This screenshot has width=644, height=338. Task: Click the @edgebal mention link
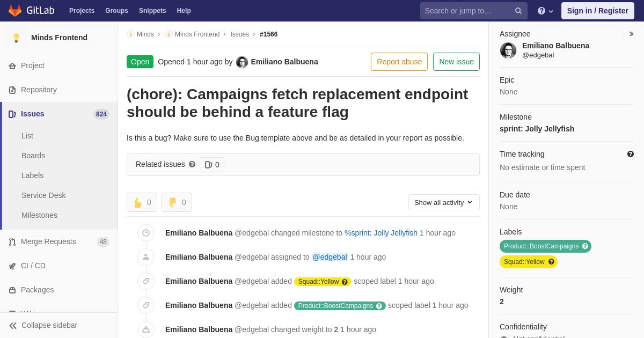(x=330, y=257)
